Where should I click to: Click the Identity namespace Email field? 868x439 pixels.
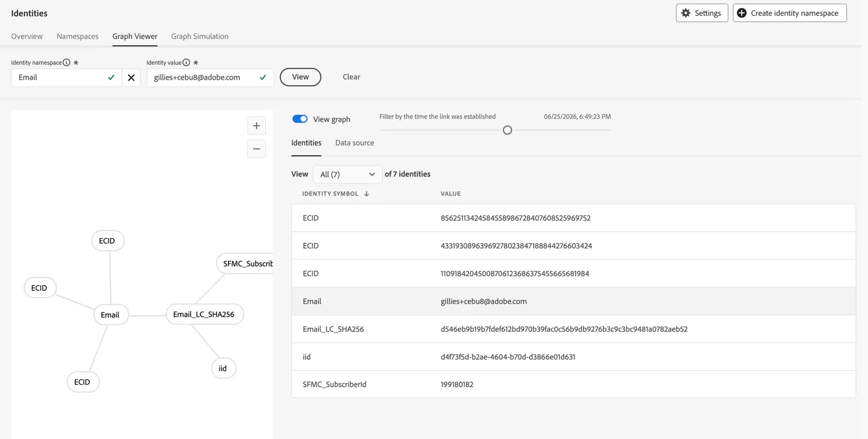click(x=67, y=78)
